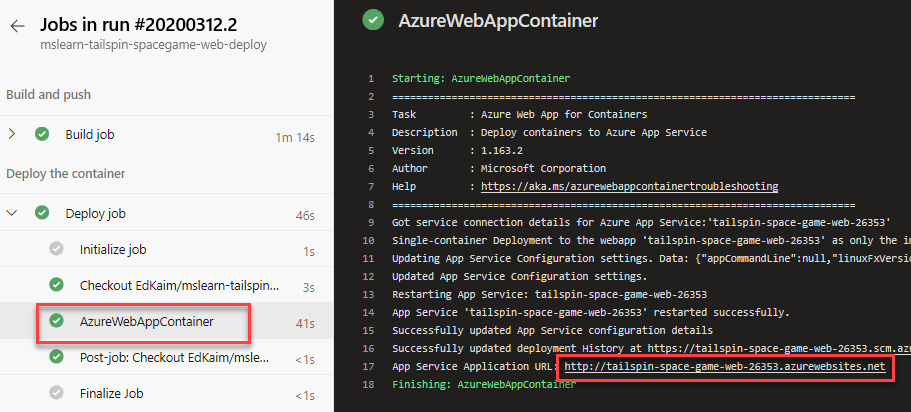The width and height of the screenshot is (911, 412).
Task: Click log line number 1
Action: coord(371,78)
